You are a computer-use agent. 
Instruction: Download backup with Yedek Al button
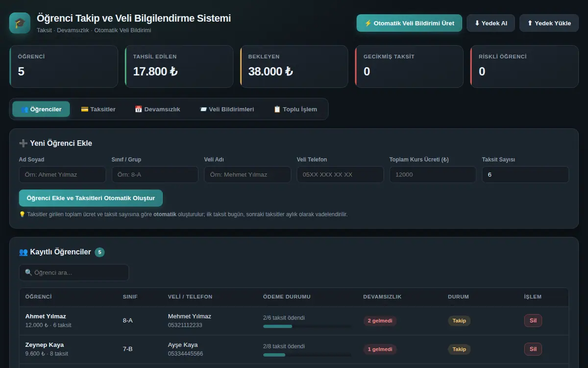pos(490,23)
